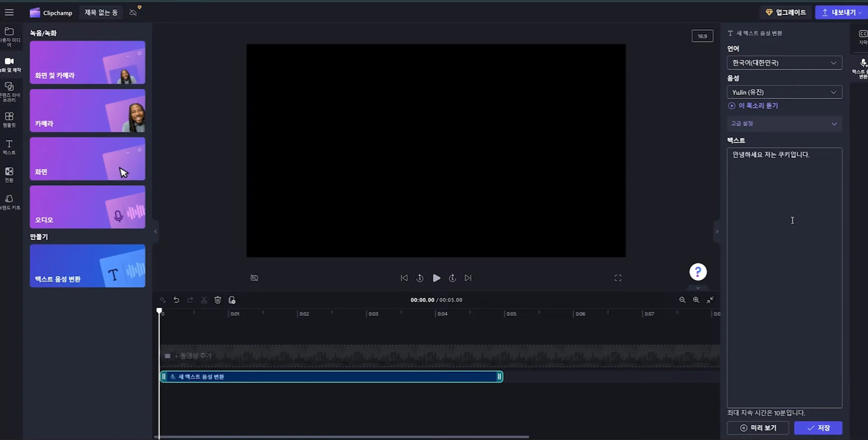Rewind five seconds

pos(420,278)
